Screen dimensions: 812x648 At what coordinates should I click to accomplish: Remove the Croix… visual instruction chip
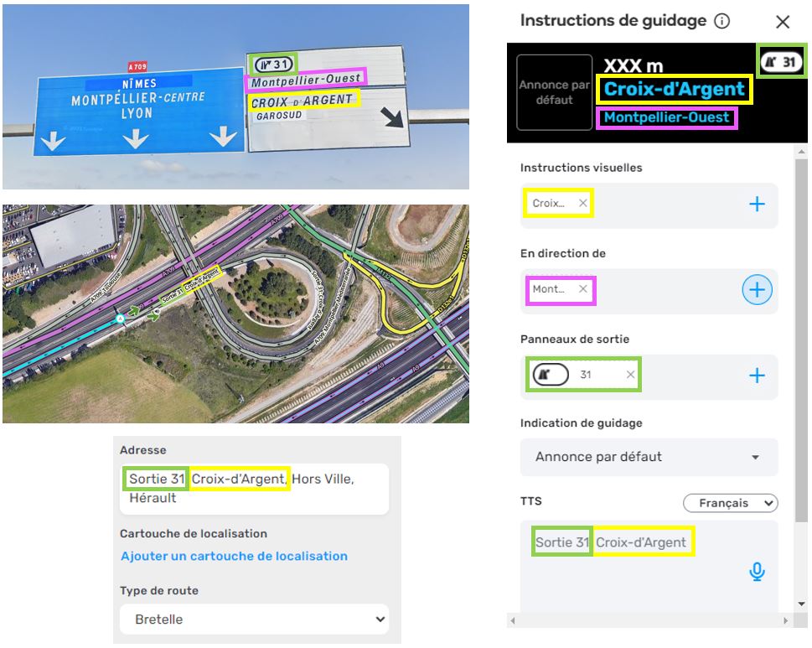tap(583, 204)
